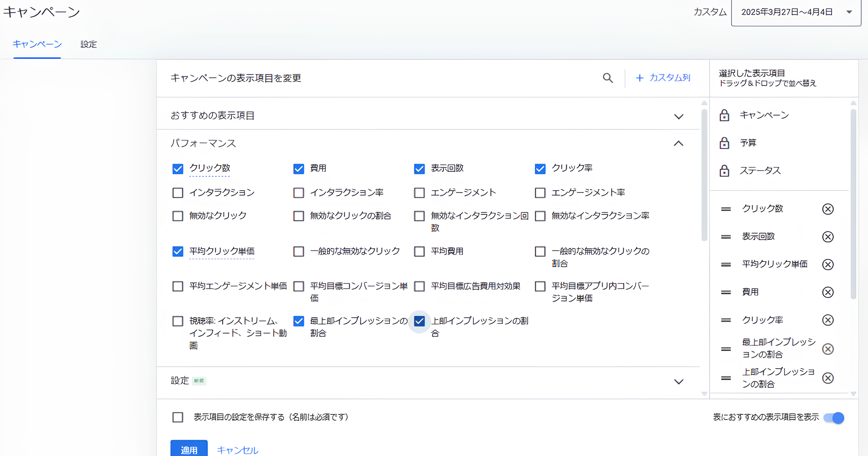Click the lock icon beside 予算

pyautogui.click(x=725, y=143)
